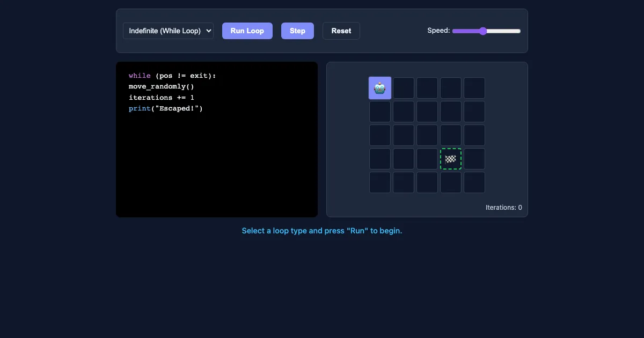Click the grid cell right of the flag
The image size is (644, 338).
click(474, 159)
